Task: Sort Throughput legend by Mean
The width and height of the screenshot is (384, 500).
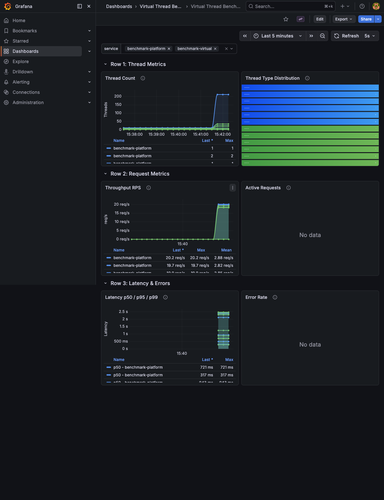Action: click(226, 250)
